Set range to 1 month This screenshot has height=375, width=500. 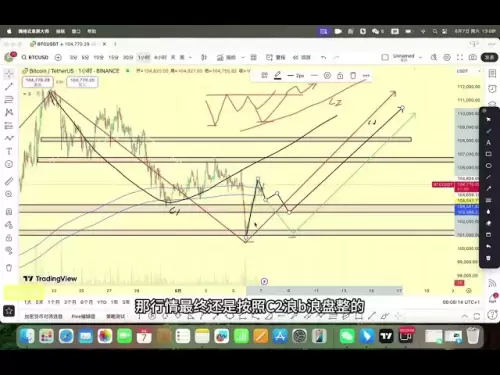[x=53, y=302]
